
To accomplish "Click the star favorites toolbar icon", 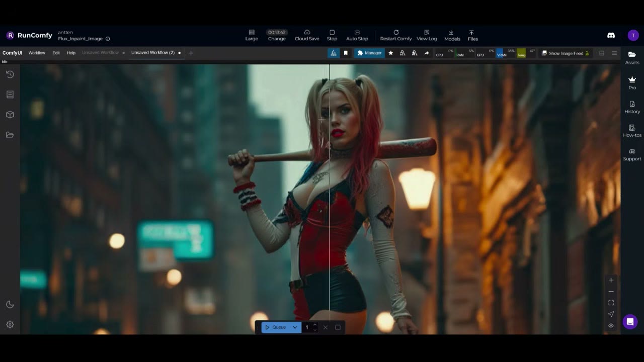I will pyautogui.click(x=391, y=53).
